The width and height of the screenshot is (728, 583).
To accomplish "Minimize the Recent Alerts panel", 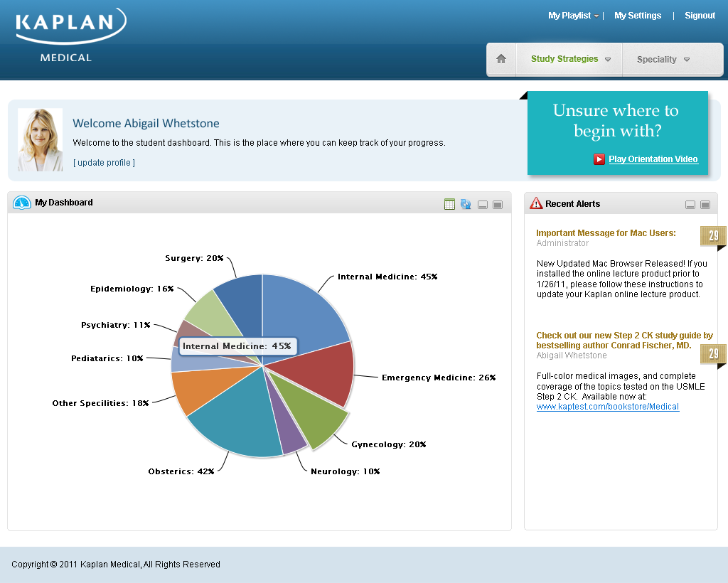I will pos(690,205).
